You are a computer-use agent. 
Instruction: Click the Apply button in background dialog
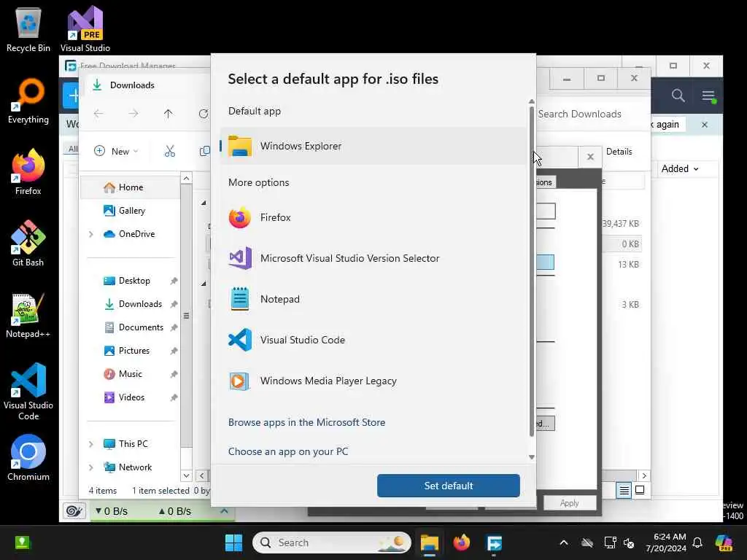[x=569, y=503]
